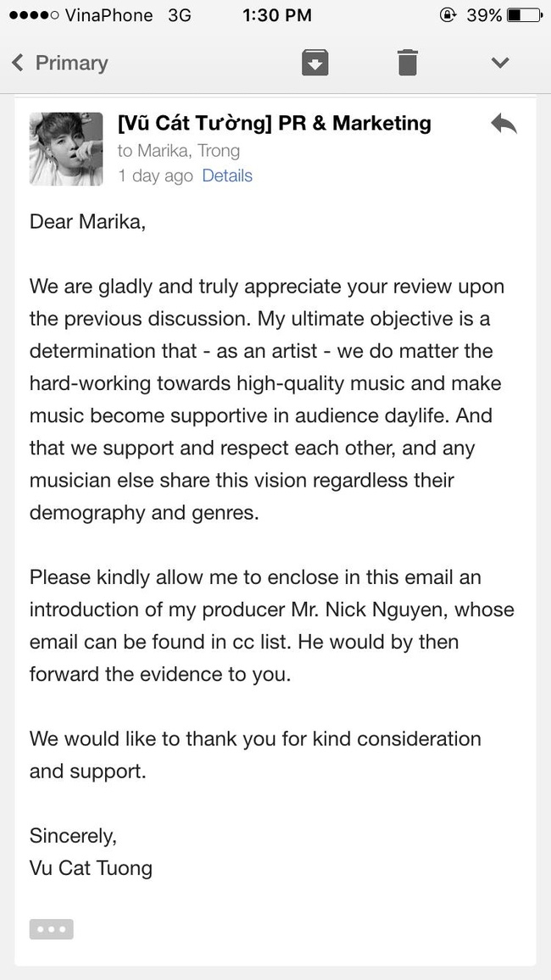Tap the 39% battery percentage text
The width and height of the screenshot is (551, 980).
point(484,15)
